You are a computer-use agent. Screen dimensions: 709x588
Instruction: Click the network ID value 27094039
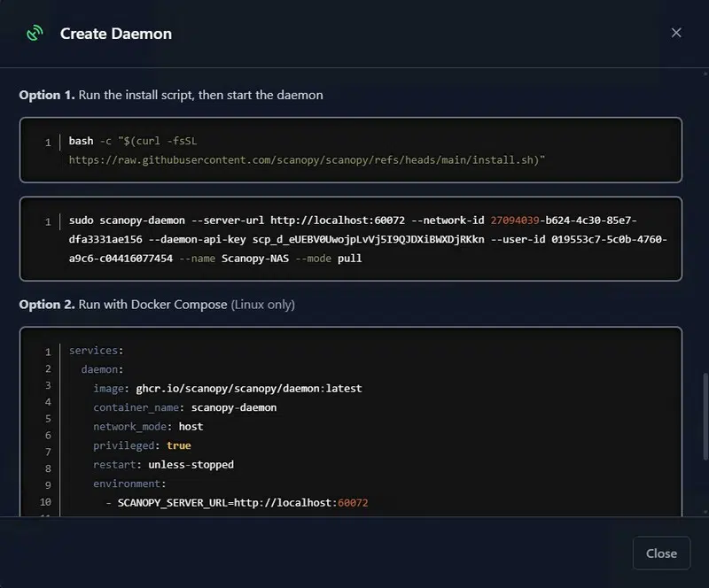tap(515, 220)
